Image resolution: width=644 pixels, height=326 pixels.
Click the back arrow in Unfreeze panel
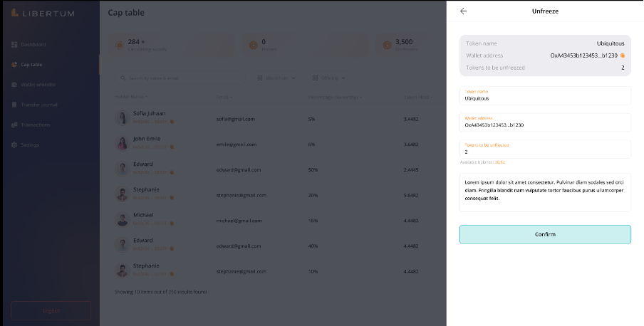pyautogui.click(x=463, y=11)
